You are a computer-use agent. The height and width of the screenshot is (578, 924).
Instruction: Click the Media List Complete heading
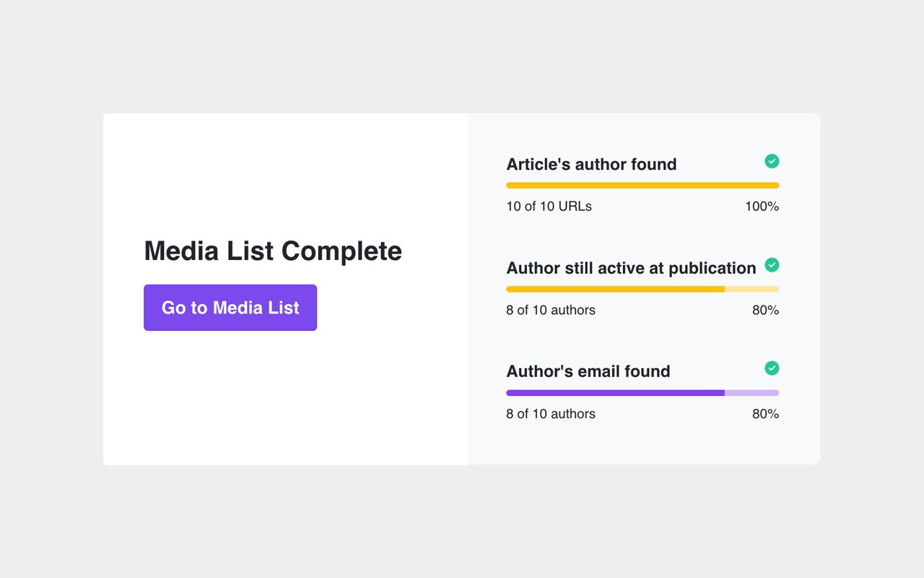tap(273, 251)
